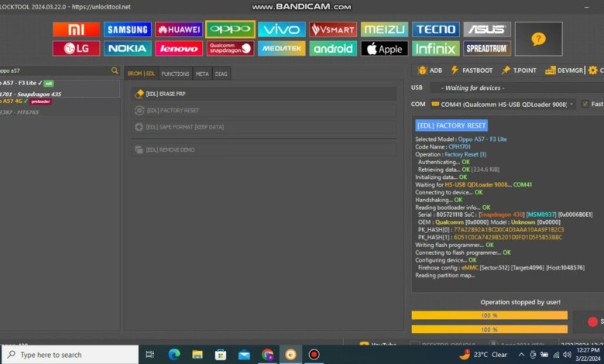The height and width of the screenshot is (364, 604).
Task: Select the Xiaomi MI brand logo
Action: point(76,29)
